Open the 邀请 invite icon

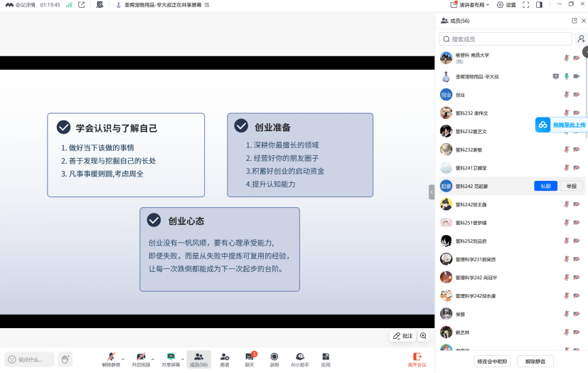(x=224, y=359)
